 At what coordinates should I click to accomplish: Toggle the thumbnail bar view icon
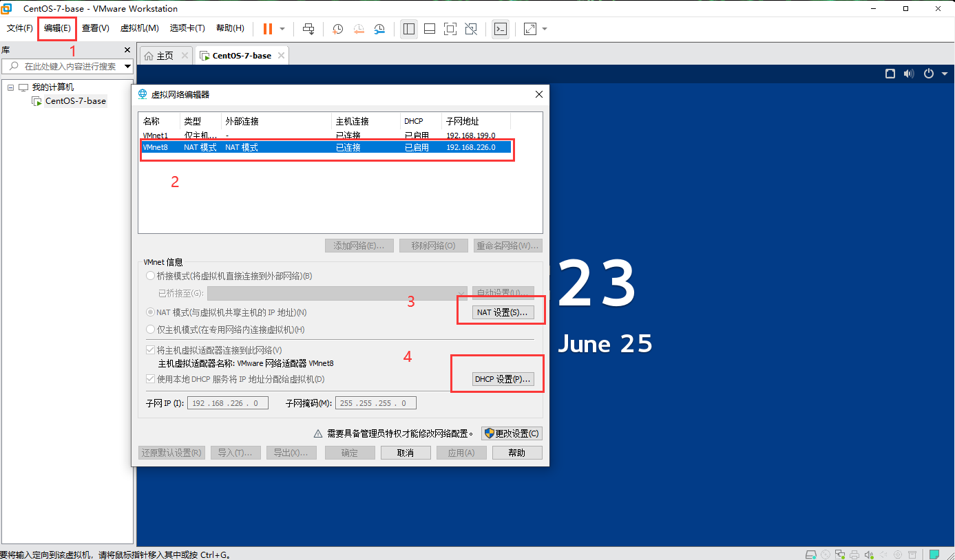(x=430, y=29)
